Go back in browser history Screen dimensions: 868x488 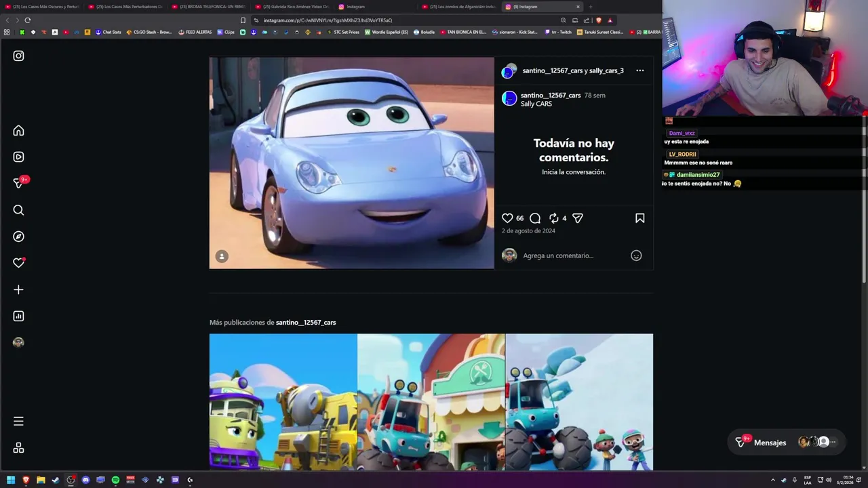click(8, 20)
